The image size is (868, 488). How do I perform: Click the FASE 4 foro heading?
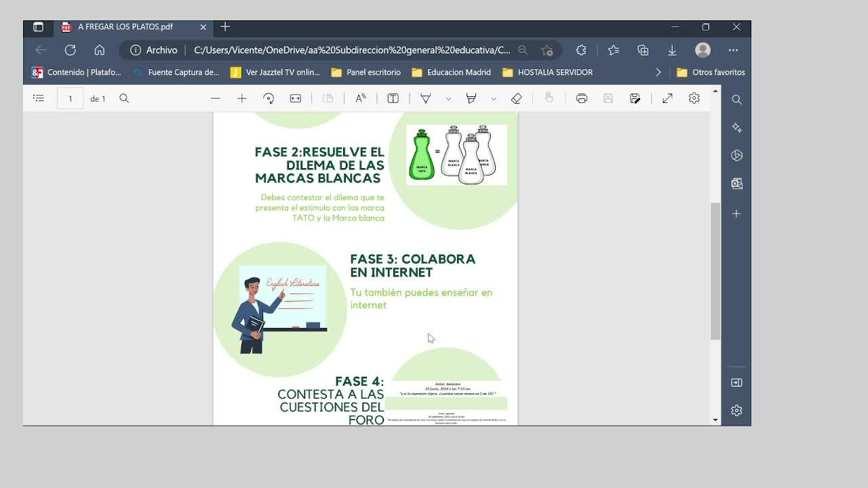[331, 401]
